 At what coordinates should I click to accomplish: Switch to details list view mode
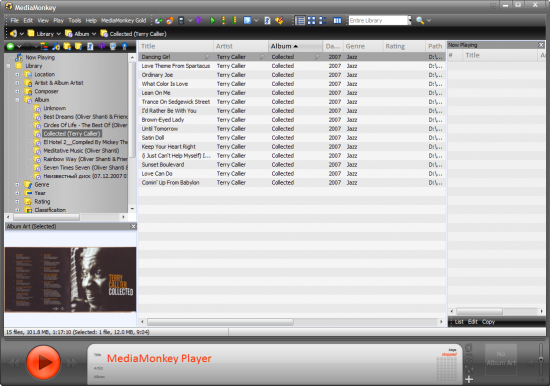pyautogui.click(x=300, y=21)
